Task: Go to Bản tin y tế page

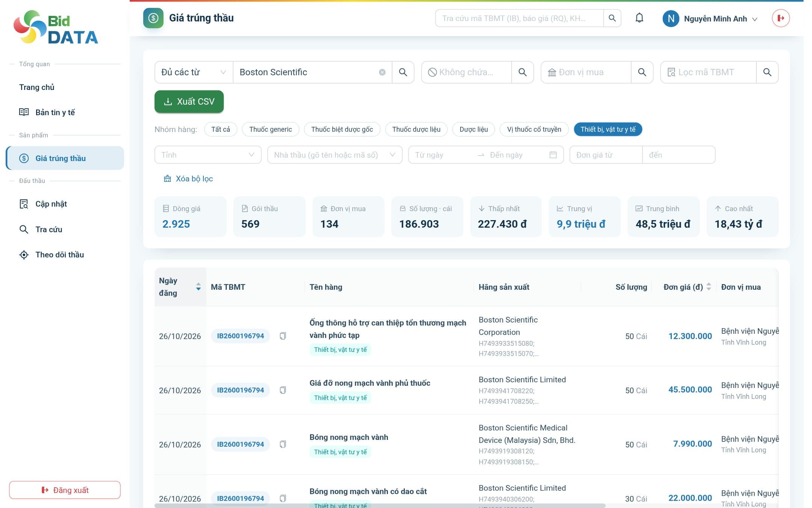Action: [x=55, y=112]
